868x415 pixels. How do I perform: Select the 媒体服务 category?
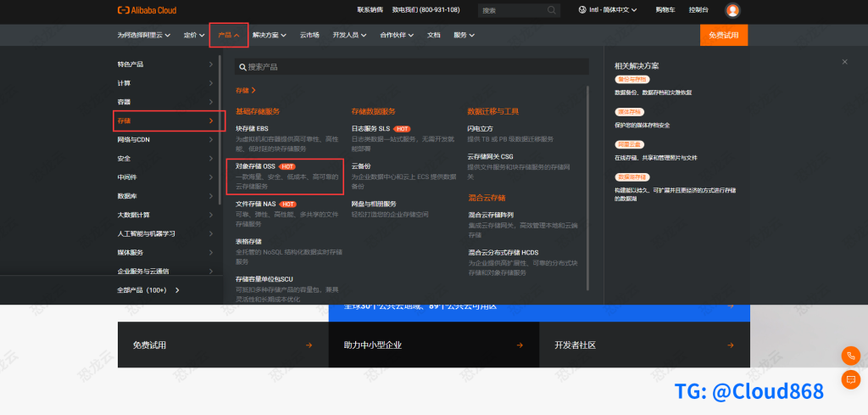tap(165, 253)
